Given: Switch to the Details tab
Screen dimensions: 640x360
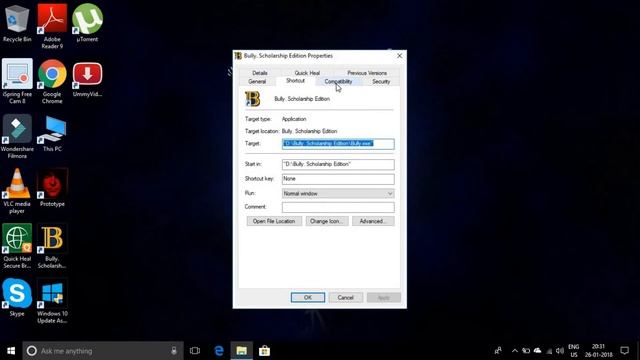Looking at the screenshot, I should [x=260, y=73].
